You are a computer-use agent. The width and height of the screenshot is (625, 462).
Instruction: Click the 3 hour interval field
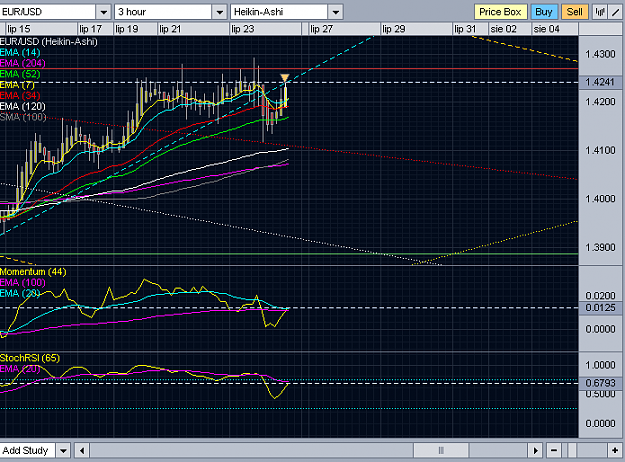click(x=163, y=12)
